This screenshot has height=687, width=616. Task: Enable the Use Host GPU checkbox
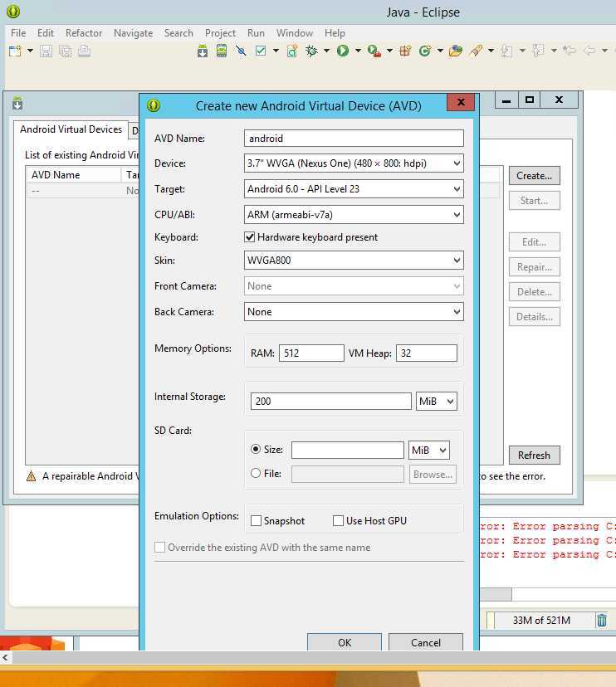(x=338, y=520)
